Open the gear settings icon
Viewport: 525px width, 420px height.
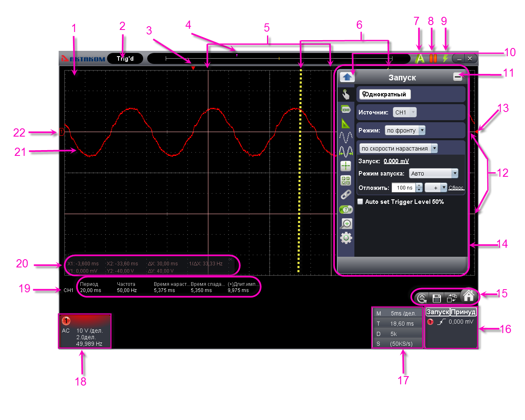click(346, 238)
